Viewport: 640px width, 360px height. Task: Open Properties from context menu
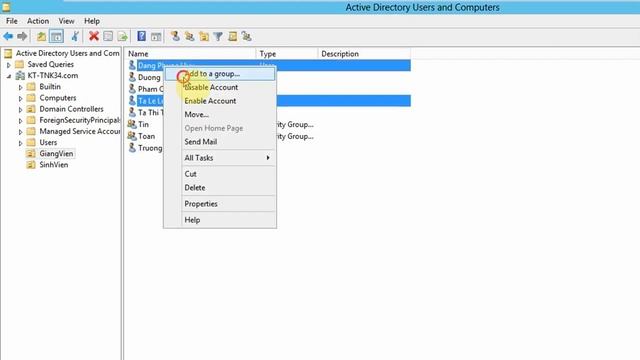click(220, 204)
